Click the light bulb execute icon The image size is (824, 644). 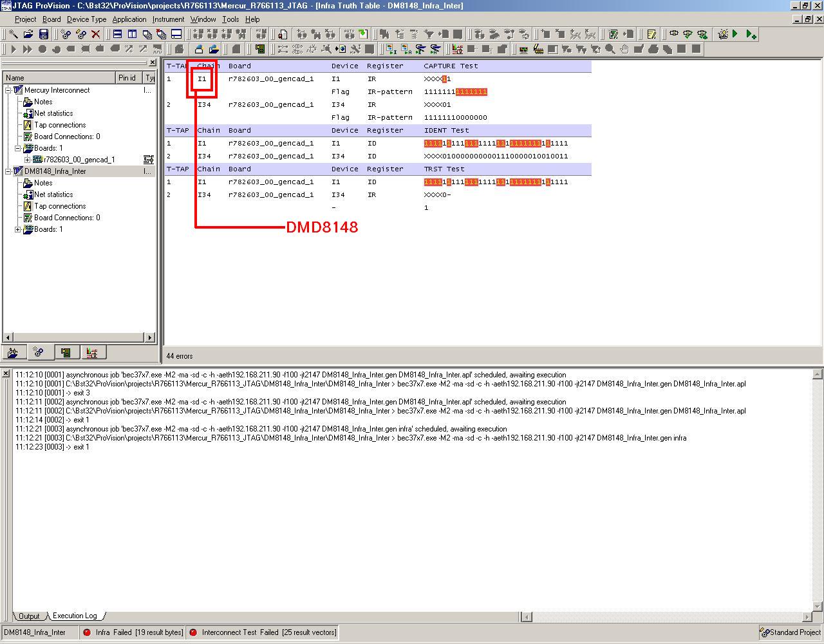[x=723, y=34]
